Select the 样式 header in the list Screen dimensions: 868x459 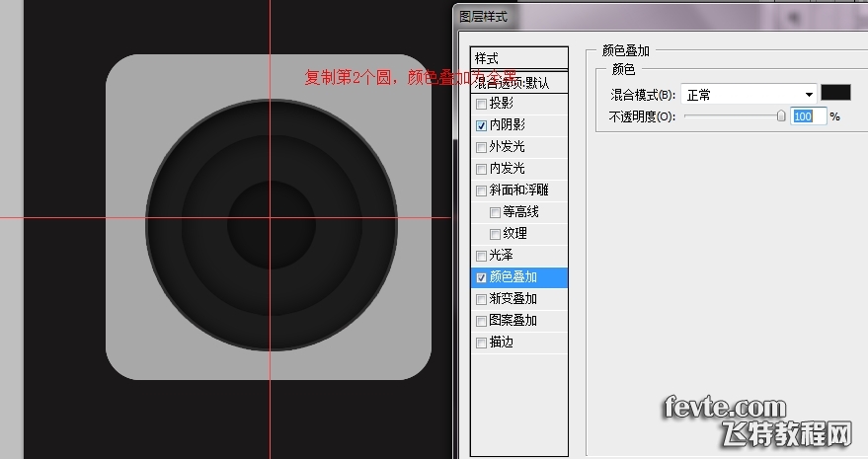point(519,58)
